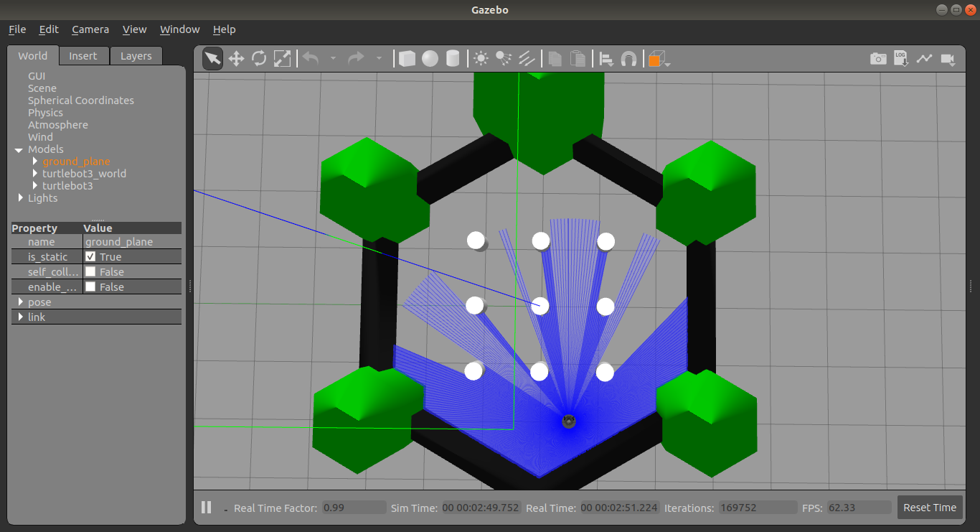Check the enable_wind property box
Screen dimensions: 980x532
pos(90,286)
